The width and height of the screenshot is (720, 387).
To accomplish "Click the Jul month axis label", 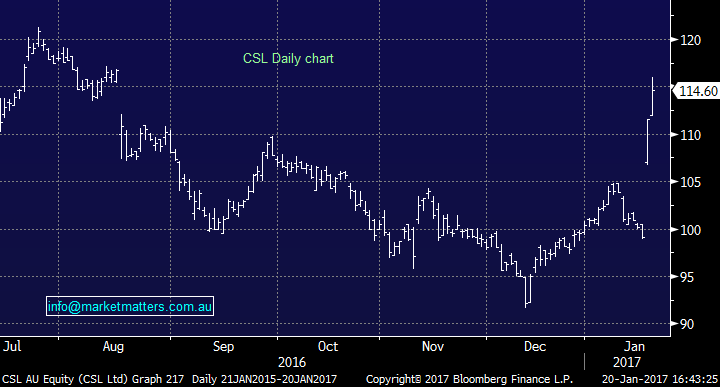I will [x=12, y=346].
